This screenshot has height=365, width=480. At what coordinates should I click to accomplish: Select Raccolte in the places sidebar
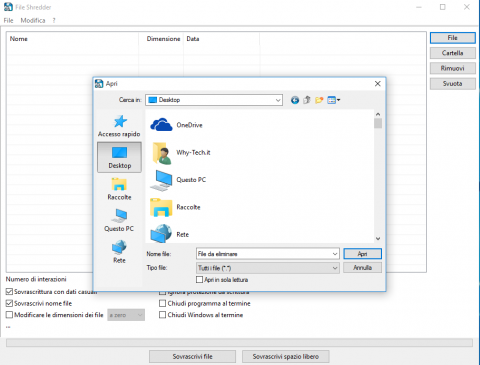tap(119, 189)
